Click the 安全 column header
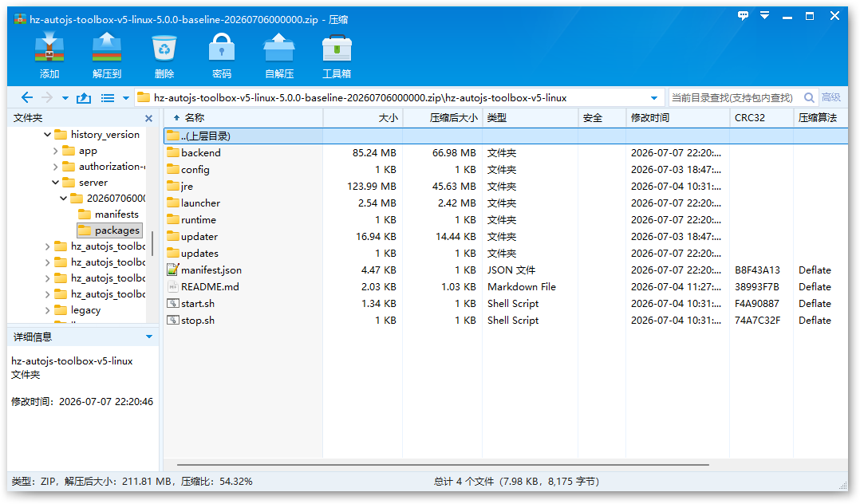860x504 pixels. (x=602, y=118)
